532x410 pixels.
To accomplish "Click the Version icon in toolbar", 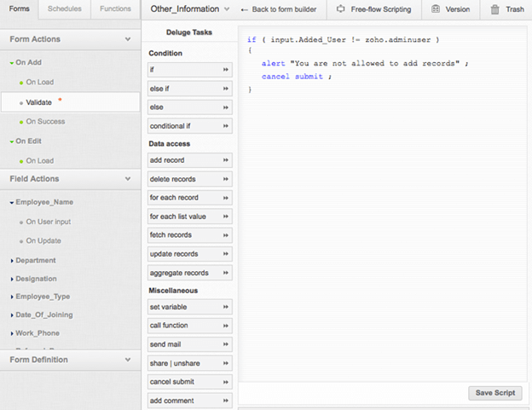I will click(x=436, y=9).
